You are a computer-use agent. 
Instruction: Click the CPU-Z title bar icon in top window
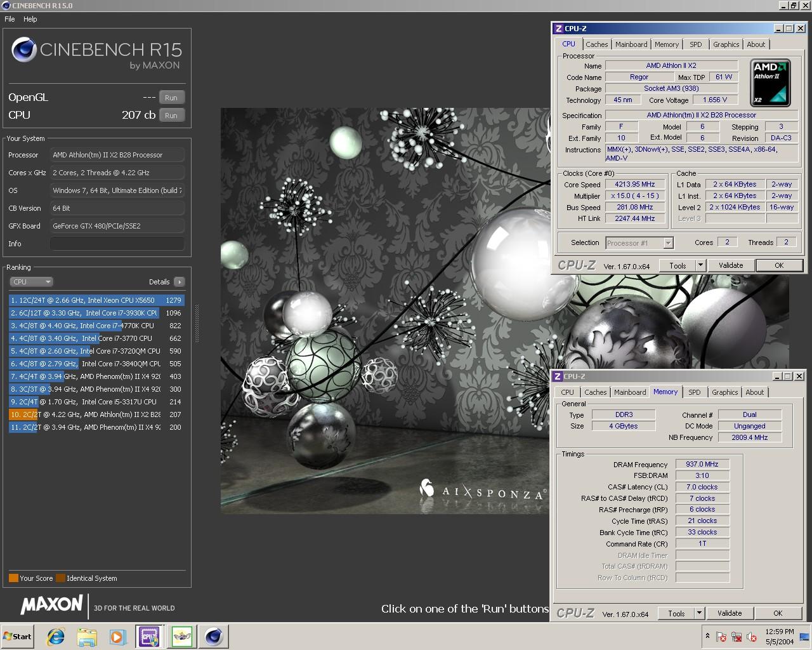point(558,29)
